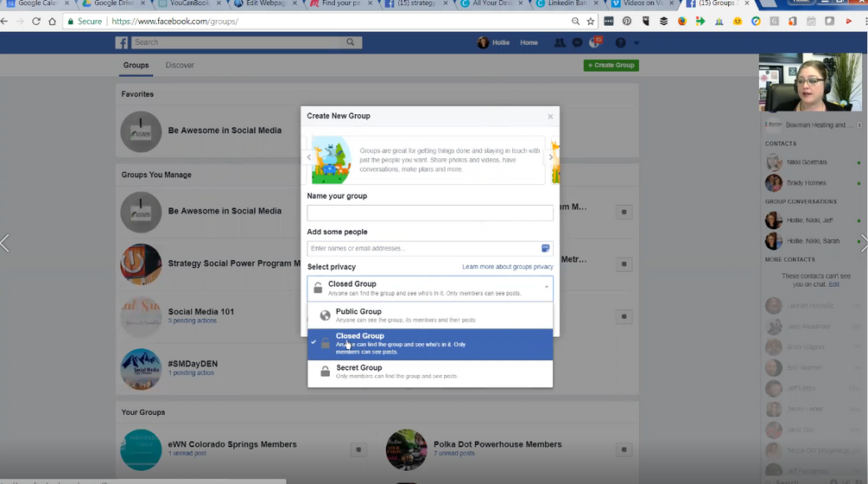Bookmark page with the star icon
The height and width of the screenshot is (484, 868).
pos(591,22)
